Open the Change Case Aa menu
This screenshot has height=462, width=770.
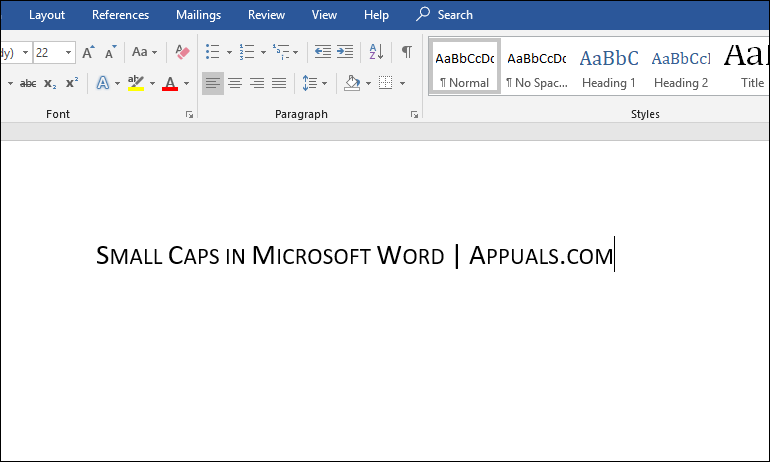tap(144, 52)
